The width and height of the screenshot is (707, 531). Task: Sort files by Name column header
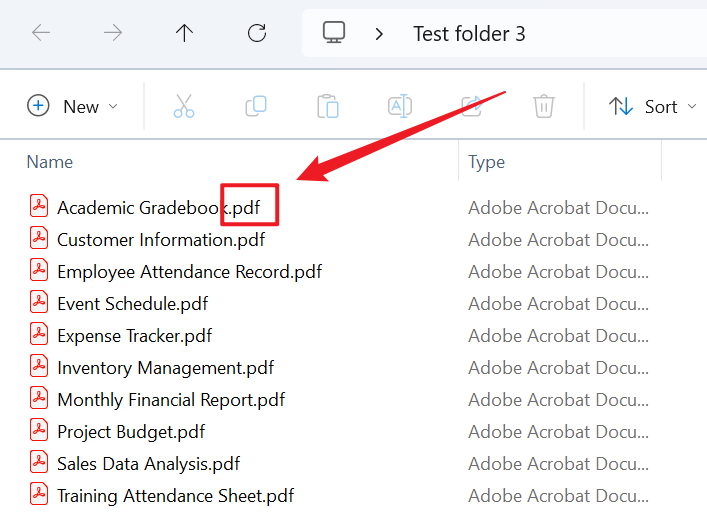(x=50, y=162)
